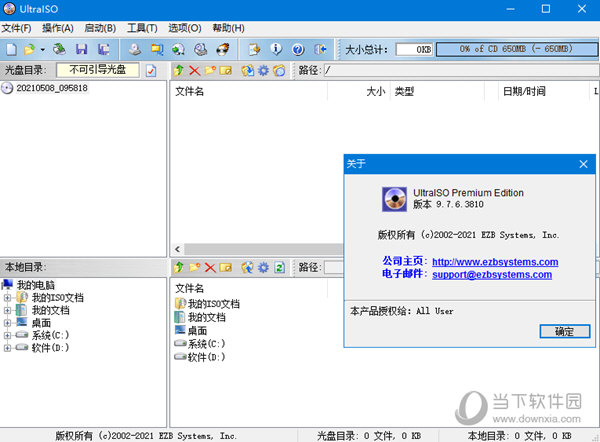Click the Extract icon in disc toolbar

click(x=248, y=70)
